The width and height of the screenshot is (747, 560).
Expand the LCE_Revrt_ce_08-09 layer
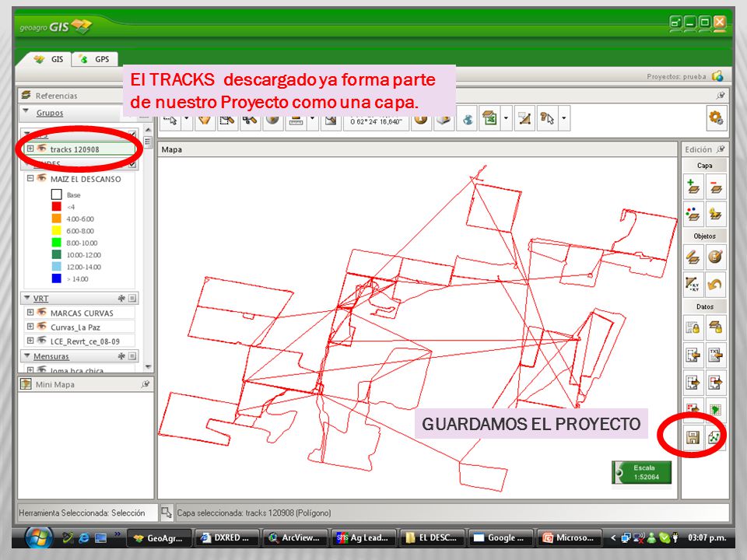coord(30,341)
